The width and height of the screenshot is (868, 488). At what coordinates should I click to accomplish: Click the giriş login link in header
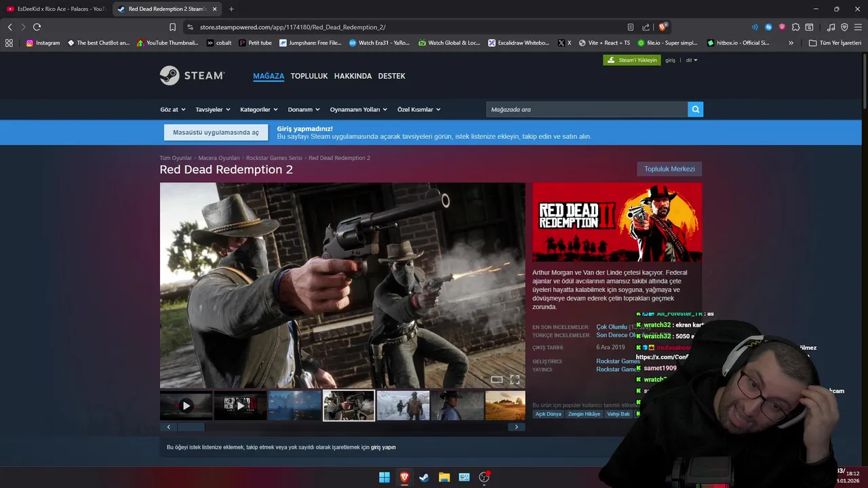(x=670, y=60)
